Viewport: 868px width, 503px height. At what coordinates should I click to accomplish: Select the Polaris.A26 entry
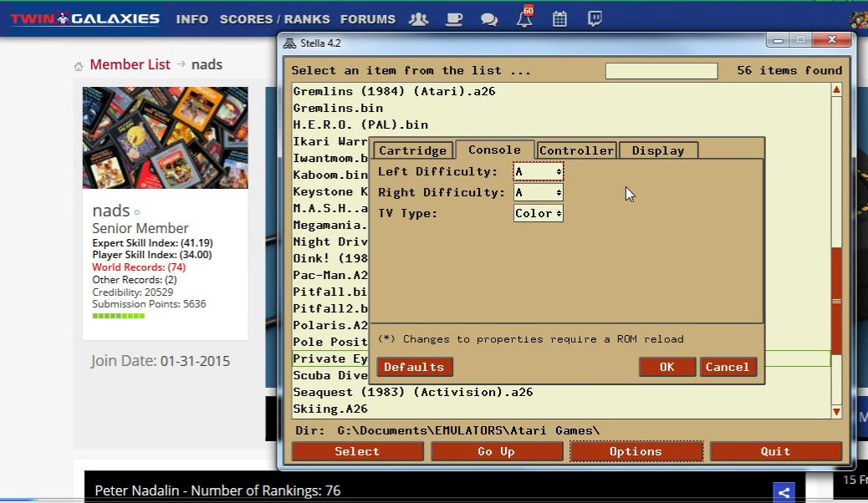click(330, 325)
